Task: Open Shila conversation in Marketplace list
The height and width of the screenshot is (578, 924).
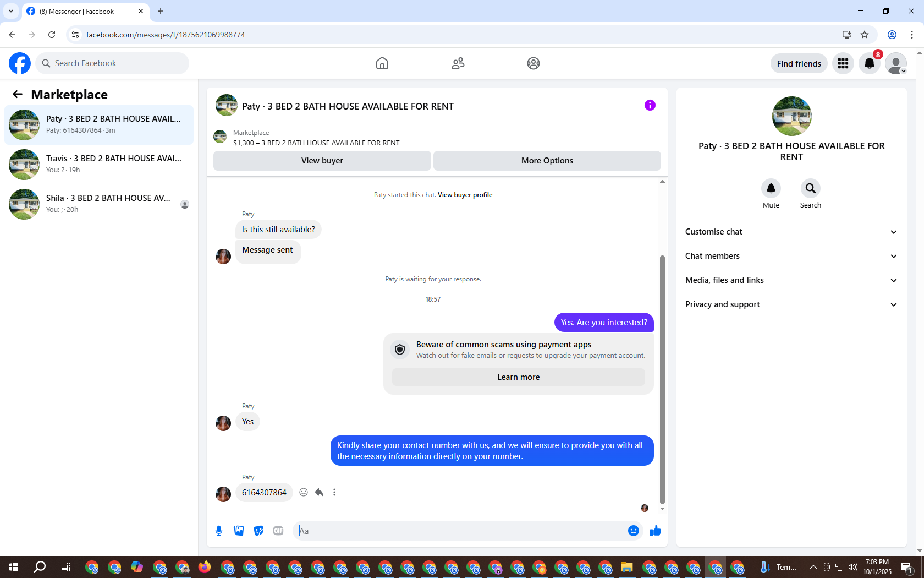Action: click(99, 204)
